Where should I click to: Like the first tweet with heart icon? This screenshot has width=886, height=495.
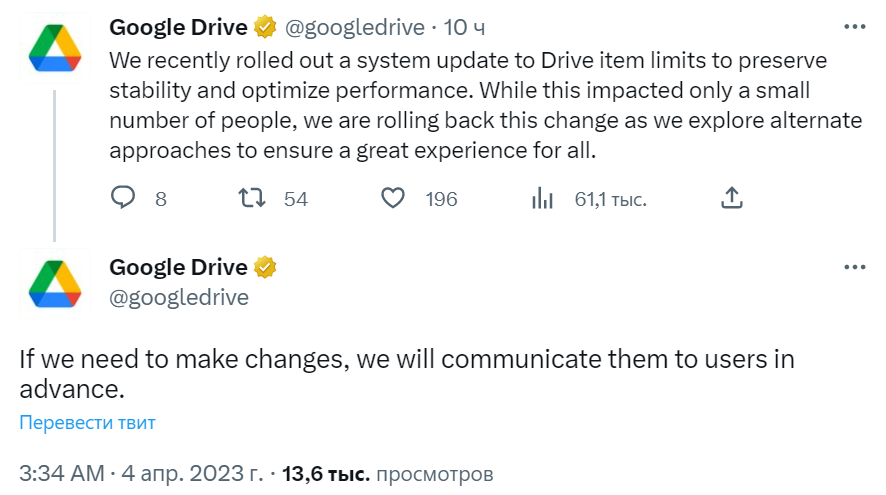(x=395, y=198)
